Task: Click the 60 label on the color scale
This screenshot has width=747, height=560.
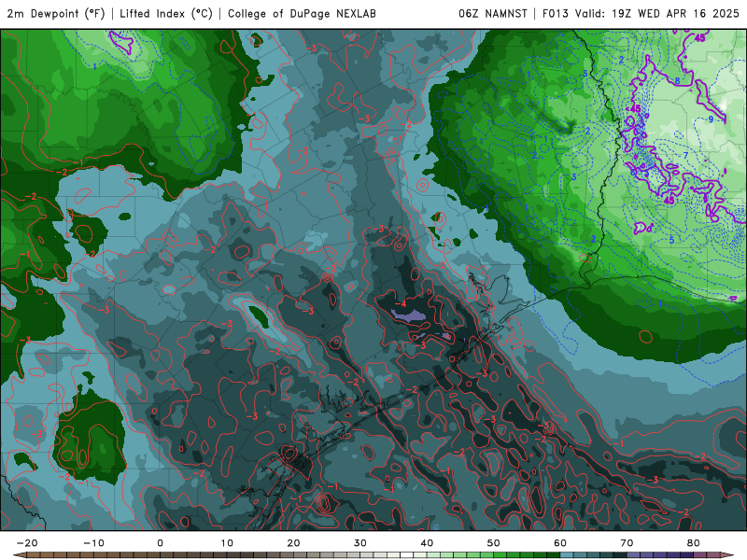Action: point(560,543)
